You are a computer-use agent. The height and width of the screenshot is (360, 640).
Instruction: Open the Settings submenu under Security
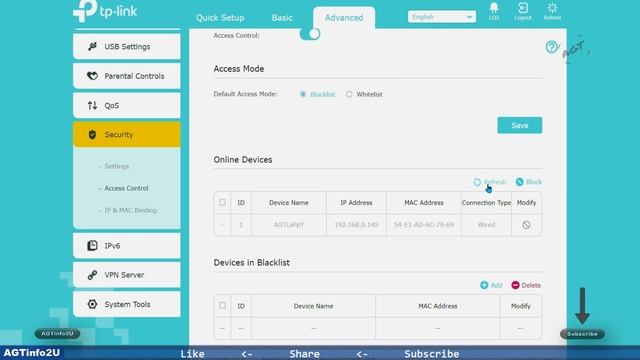[117, 167]
